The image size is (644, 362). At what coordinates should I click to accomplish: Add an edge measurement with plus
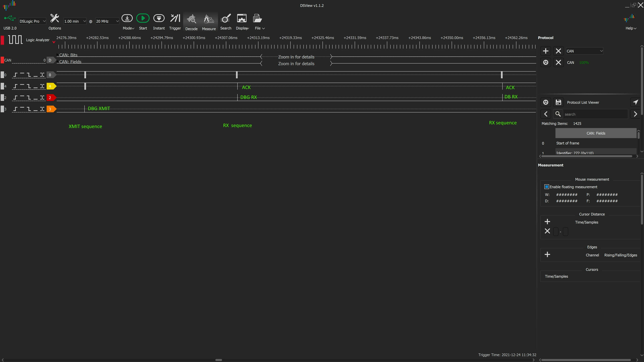tap(547, 255)
